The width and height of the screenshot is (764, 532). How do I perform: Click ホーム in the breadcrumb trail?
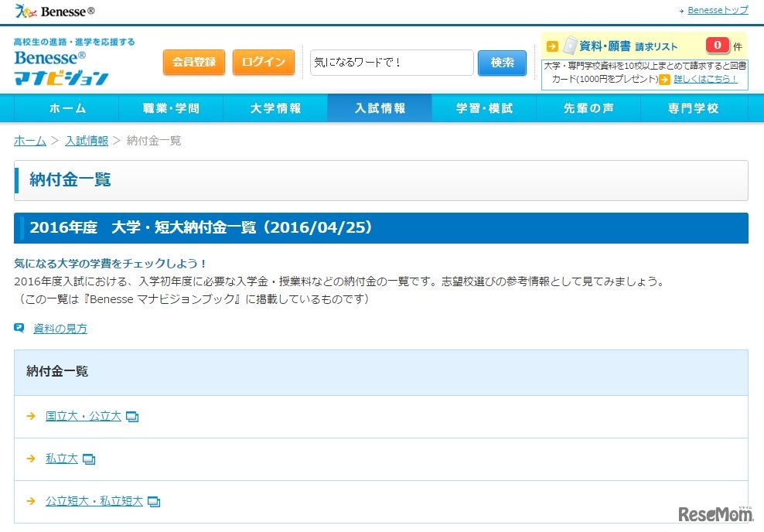[29, 141]
